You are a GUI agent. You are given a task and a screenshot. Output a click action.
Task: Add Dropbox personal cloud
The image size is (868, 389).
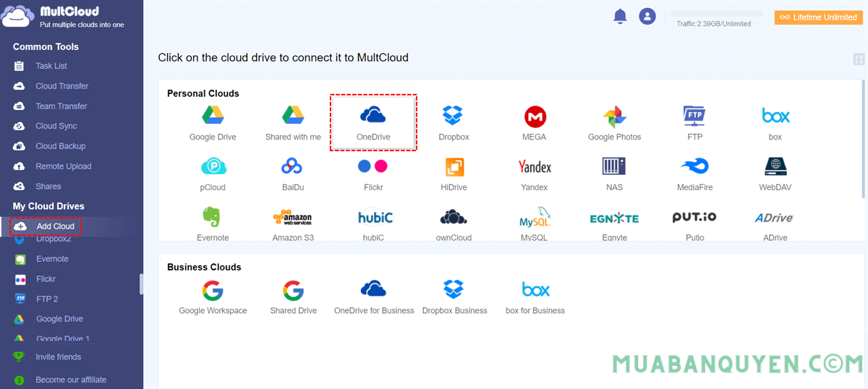point(454,116)
